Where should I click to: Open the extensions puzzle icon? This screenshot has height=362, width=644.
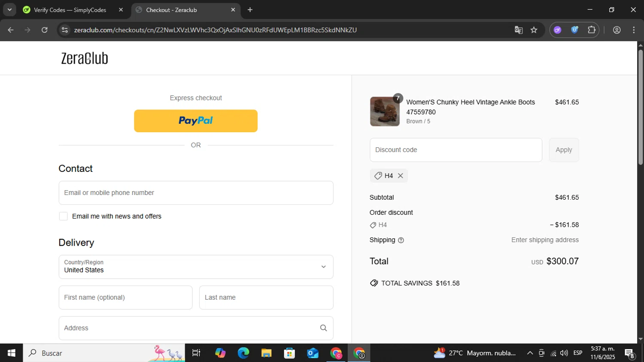click(592, 30)
